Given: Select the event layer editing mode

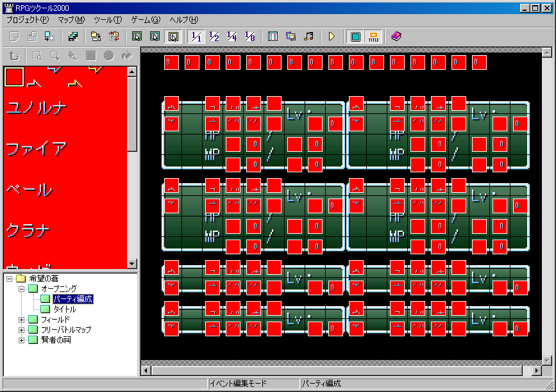Looking at the screenshot, I should 173,37.
